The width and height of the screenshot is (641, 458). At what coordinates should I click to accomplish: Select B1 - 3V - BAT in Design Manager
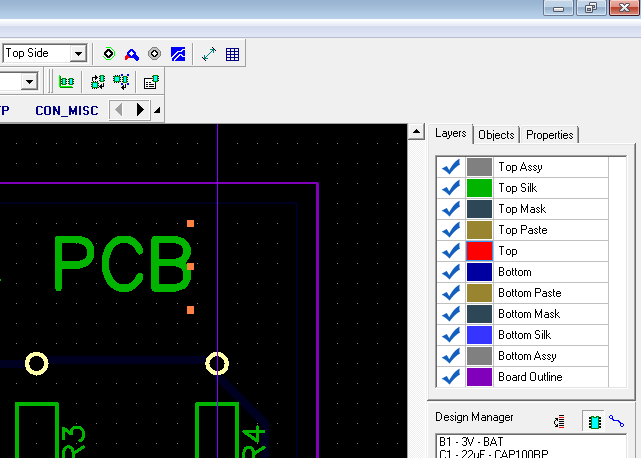coord(471,442)
